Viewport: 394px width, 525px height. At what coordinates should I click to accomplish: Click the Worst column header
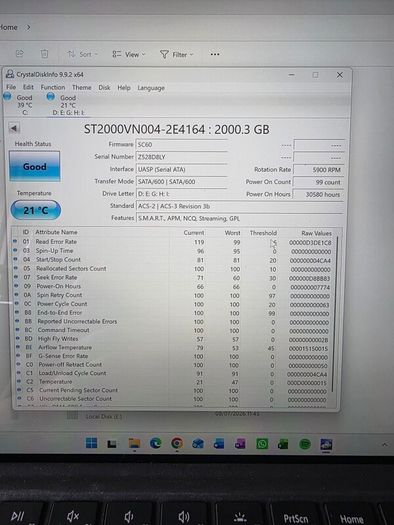[x=232, y=233]
